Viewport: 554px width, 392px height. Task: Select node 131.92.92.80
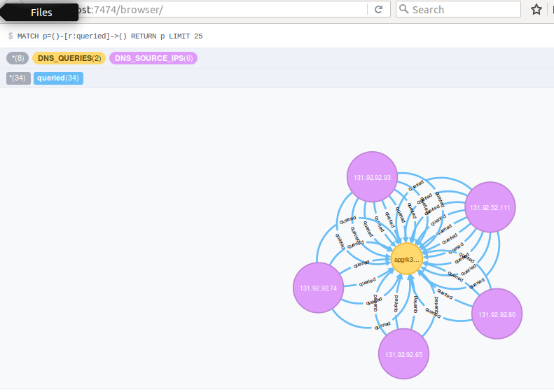[497, 314]
